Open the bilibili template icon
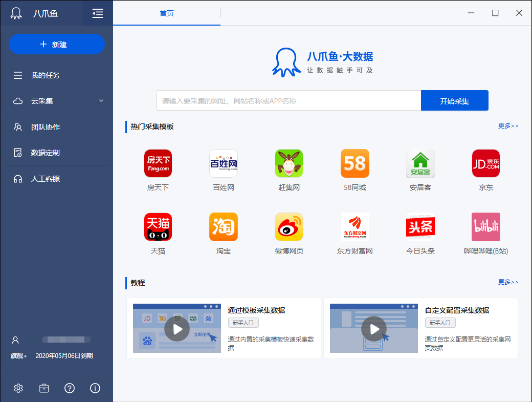Image resolution: width=532 pixels, height=402 pixels. (486, 227)
